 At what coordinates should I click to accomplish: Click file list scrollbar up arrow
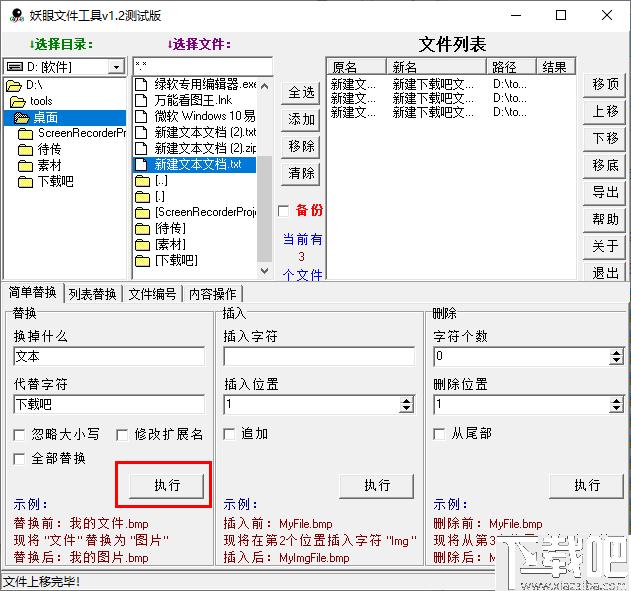[x=264, y=86]
